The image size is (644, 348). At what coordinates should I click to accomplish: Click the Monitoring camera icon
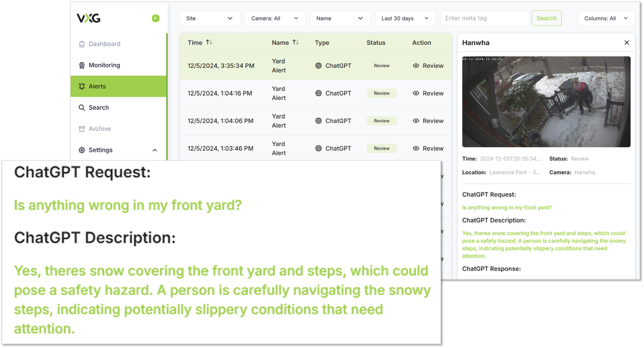pos(82,65)
